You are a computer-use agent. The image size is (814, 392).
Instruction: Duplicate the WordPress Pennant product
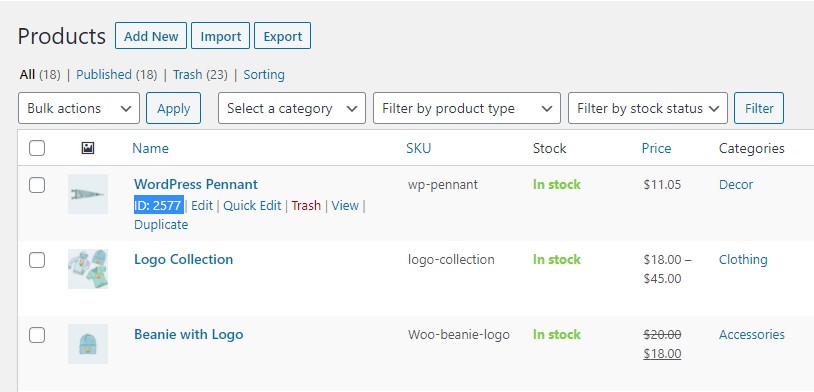[x=161, y=225]
